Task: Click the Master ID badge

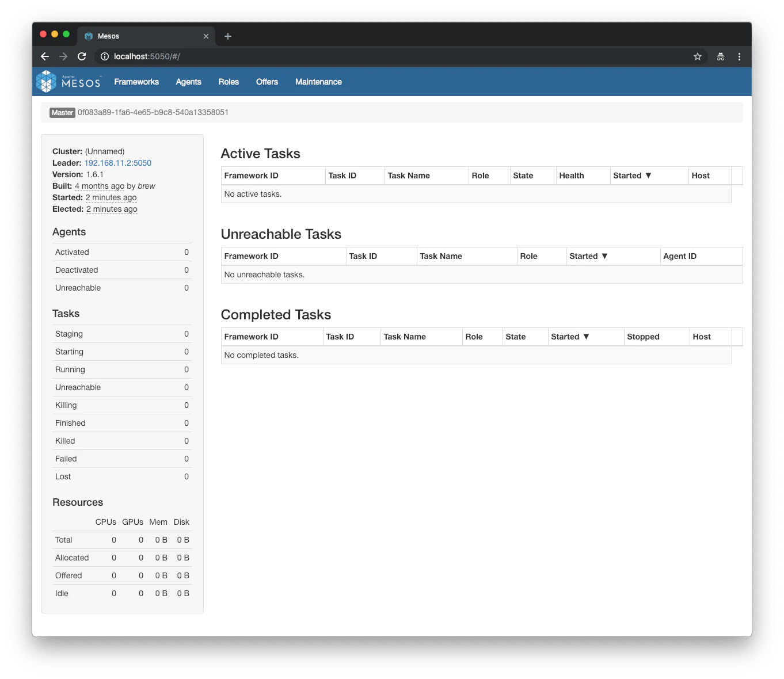Action: pos(62,113)
